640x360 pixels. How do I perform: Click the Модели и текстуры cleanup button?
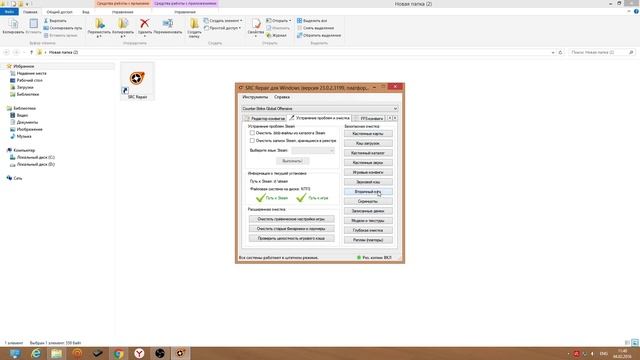pyautogui.click(x=368, y=221)
